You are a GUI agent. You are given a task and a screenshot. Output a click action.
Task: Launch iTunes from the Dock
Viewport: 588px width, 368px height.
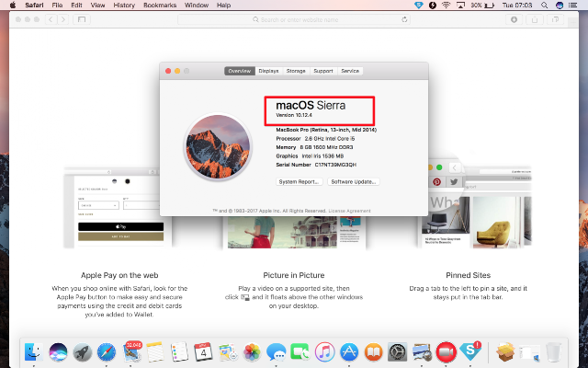[x=324, y=352]
